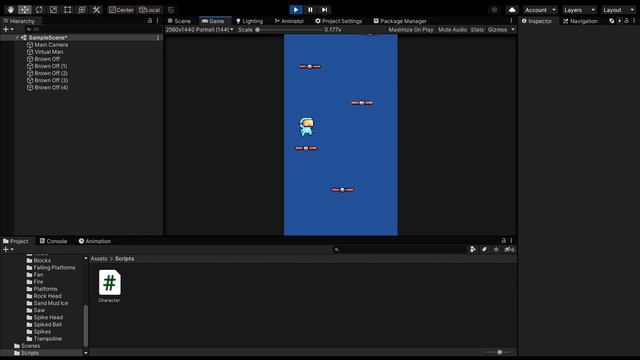The image size is (640, 360).
Task: Open the Layers dropdown
Action: click(x=579, y=10)
